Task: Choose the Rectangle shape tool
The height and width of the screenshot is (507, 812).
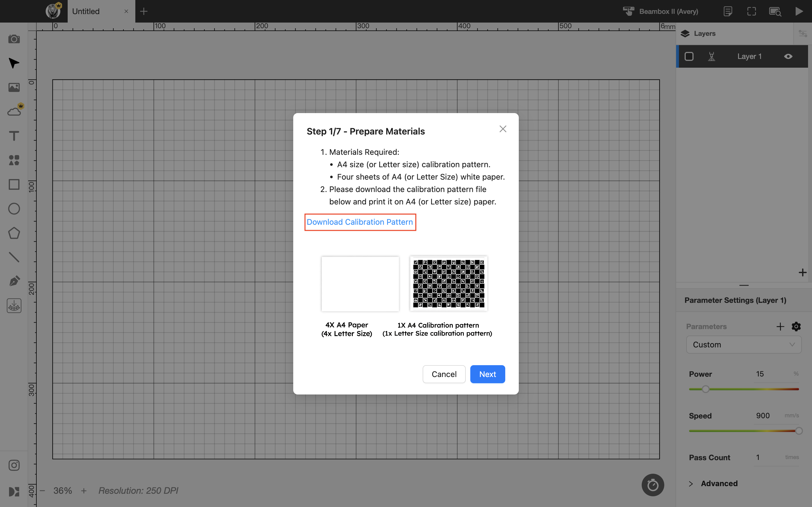Action: point(14,184)
